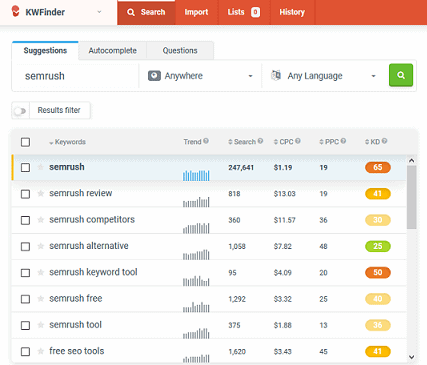The image size is (427, 365).
Task: Click the Anywhere location pin icon
Action: (x=154, y=76)
